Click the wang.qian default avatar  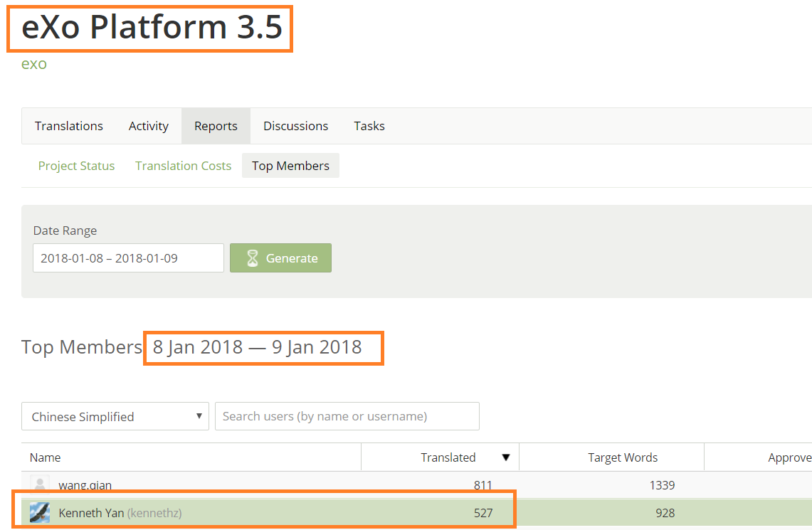point(40,484)
